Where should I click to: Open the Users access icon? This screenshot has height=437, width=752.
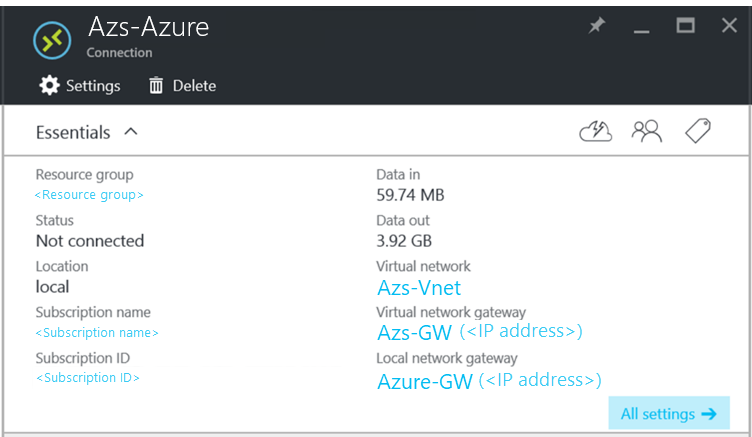pos(647,131)
